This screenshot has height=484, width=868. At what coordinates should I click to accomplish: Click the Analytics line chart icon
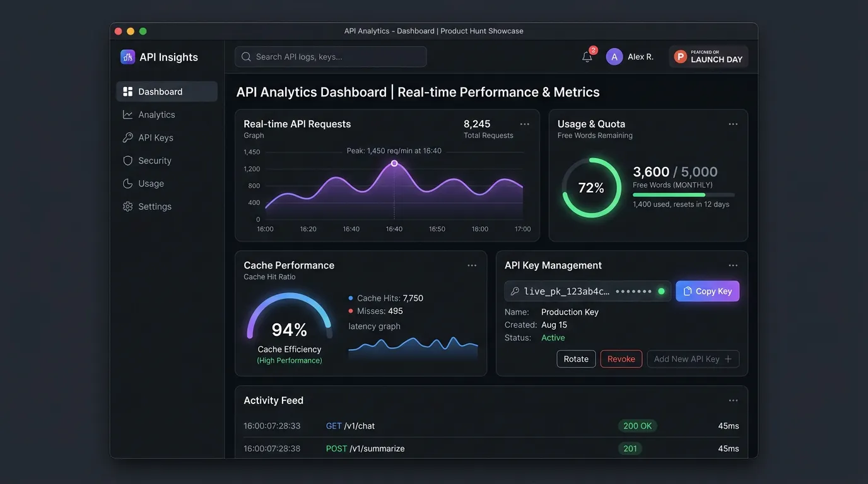click(127, 115)
